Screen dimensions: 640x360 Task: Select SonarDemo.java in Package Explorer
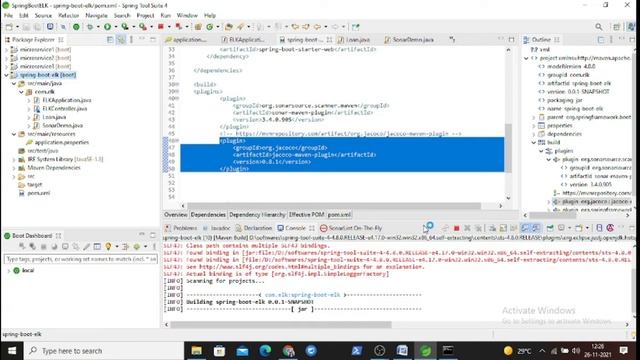62,126
